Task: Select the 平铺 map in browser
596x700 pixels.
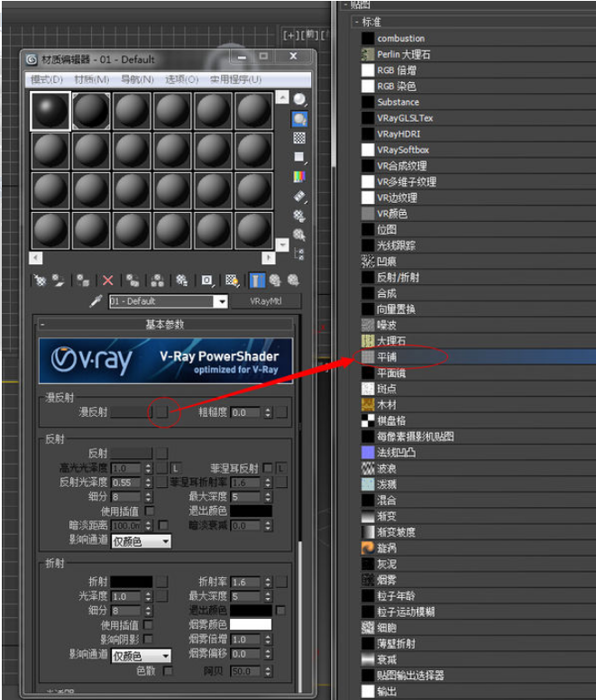Action: click(x=478, y=356)
